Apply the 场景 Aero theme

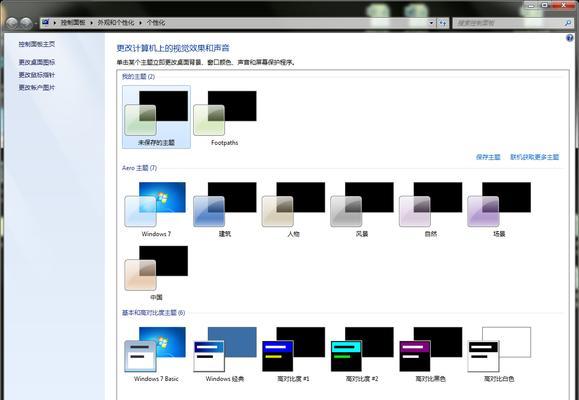point(499,209)
